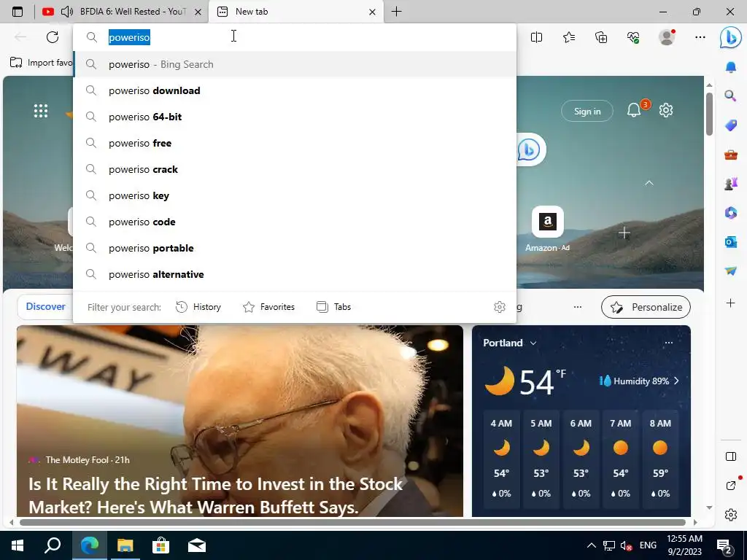Image resolution: width=747 pixels, height=560 pixels.
Task: Add a sidebar app with plus icon
Action: pos(731,303)
